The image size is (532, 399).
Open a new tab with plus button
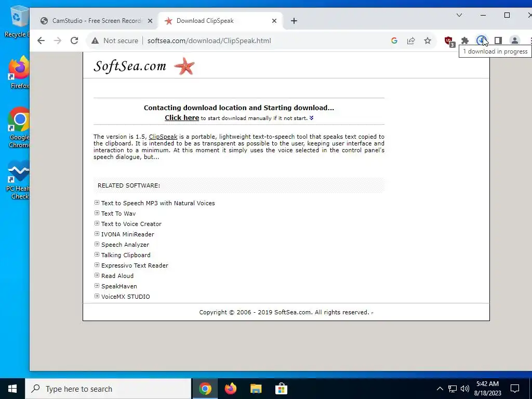pyautogui.click(x=294, y=21)
